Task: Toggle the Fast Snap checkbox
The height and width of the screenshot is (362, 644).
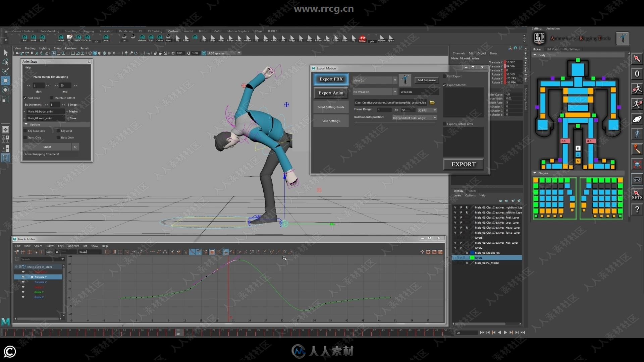Action: 25,98
